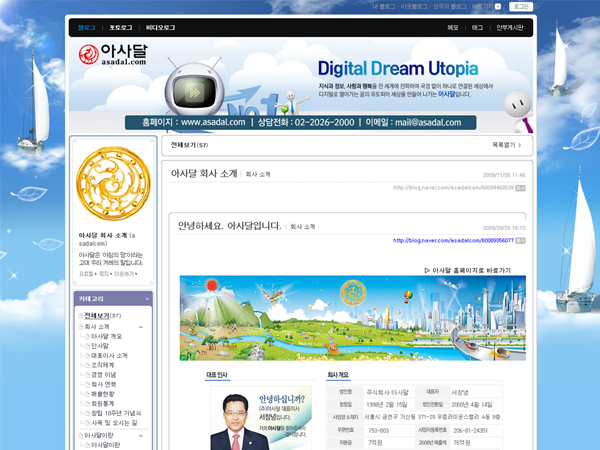Click the 복사 copy badge beside the first post URL
The width and height of the screenshot is (600, 450).
(x=520, y=188)
